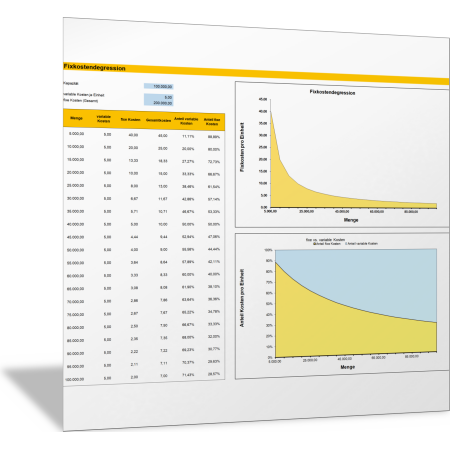Click the 'Menge' axis title under the lower chart
Image resolution: width=450 pixels, height=450 pixels.
[x=347, y=367]
